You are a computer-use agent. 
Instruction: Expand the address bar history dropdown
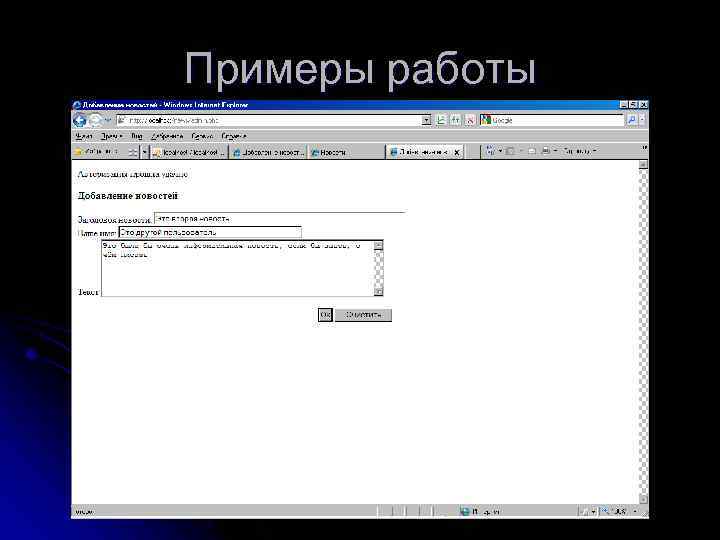tap(427, 120)
